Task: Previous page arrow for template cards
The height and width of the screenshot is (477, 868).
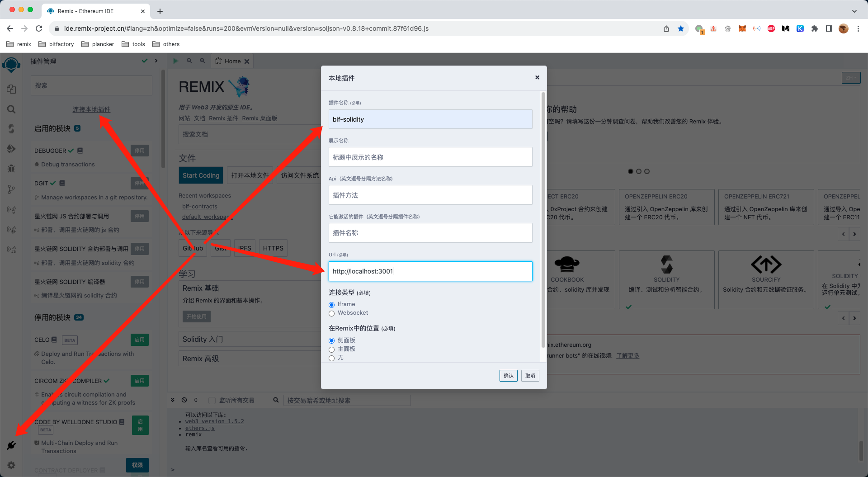Action: coord(844,234)
